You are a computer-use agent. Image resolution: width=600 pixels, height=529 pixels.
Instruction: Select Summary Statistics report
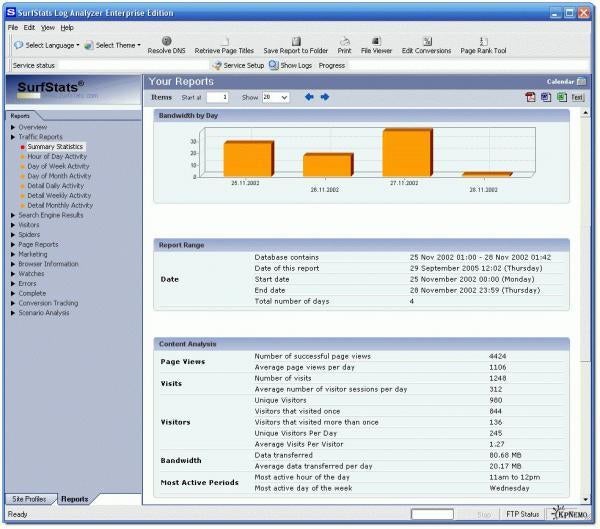pos(55,147)
